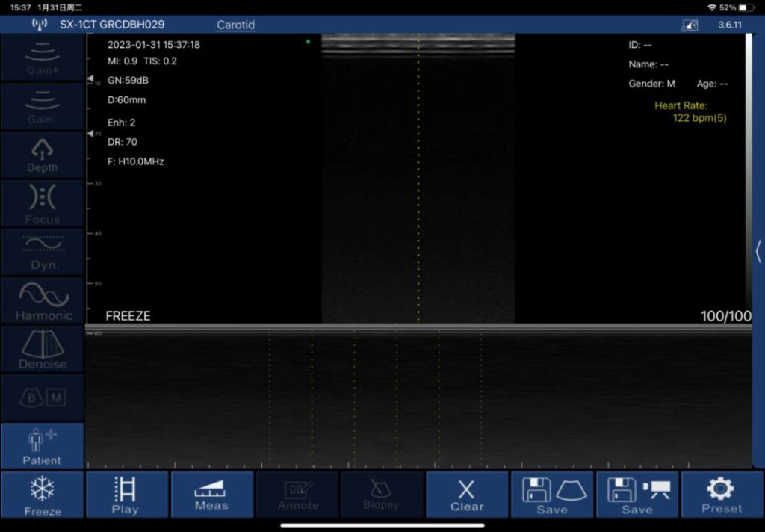765x532 pixels.
Task: Tap the Name field
Action: pos(648,64)
